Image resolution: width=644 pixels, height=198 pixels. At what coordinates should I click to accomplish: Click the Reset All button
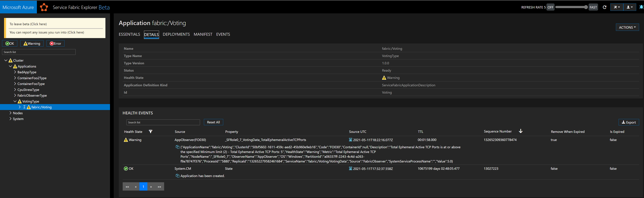[x=213, y=122]
